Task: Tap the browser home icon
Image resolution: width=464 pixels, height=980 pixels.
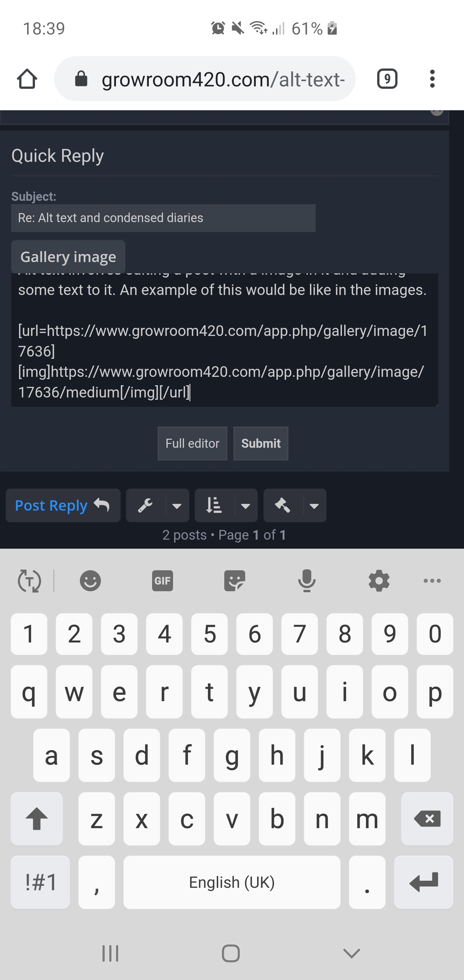Action: coord(27,79)
